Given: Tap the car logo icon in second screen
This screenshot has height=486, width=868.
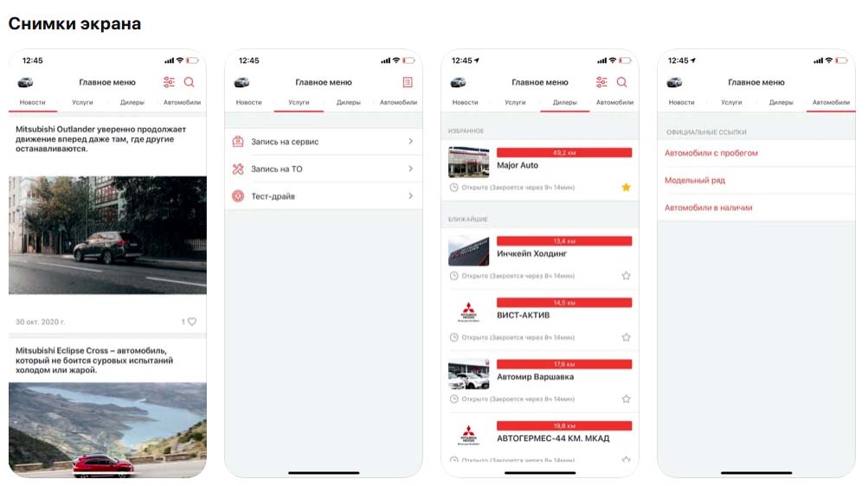Looking at the screenshot, I should click(x=241, y=82).
